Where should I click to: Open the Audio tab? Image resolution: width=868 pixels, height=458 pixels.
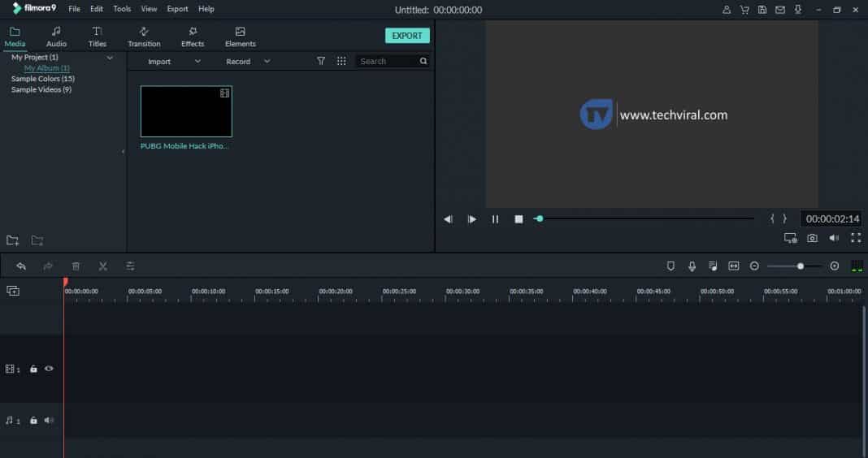pos(56,37)
